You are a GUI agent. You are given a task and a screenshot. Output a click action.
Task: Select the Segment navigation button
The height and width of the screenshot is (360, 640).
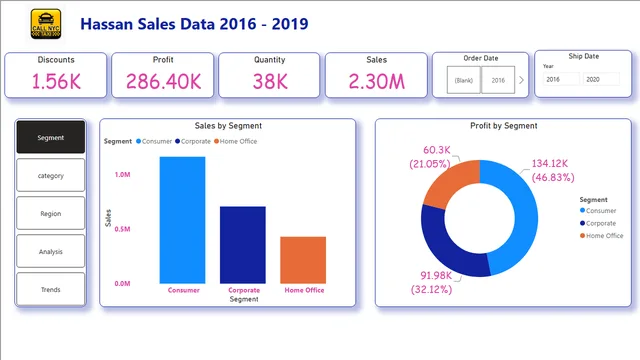click(x=51, y=137)
